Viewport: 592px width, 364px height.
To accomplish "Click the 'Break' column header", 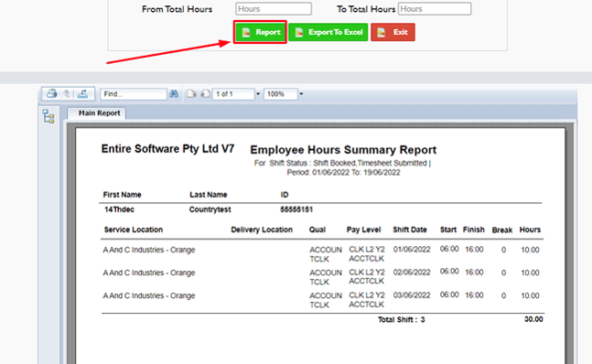I will click(501, 230).
